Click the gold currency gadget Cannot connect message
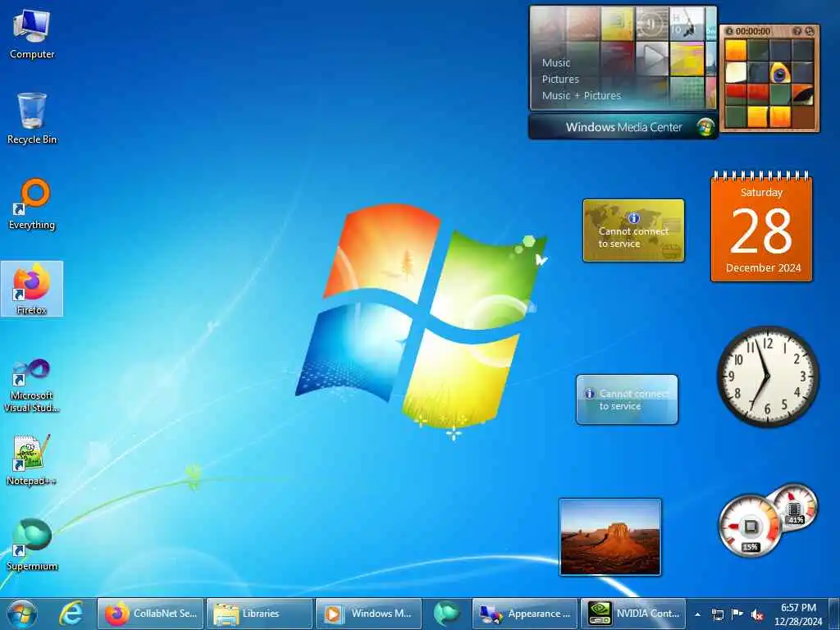 click(x=633, y=237)
